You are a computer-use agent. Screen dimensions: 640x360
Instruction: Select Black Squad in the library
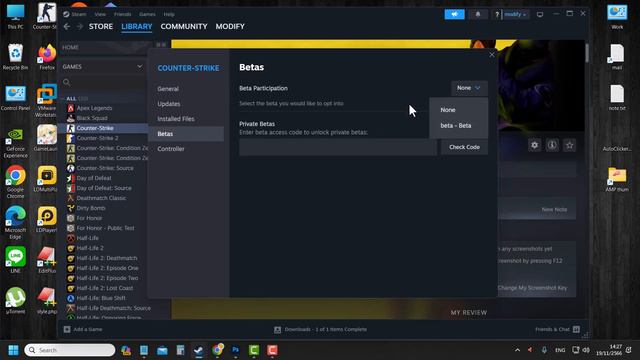point(92,118)
